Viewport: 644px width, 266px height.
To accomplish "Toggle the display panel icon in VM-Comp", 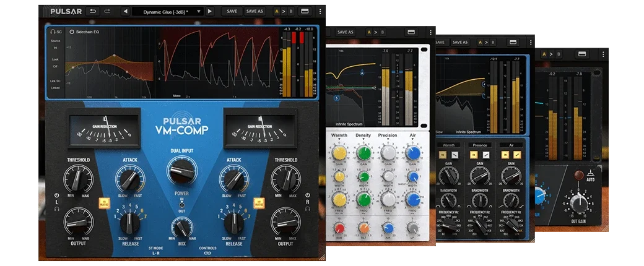I will (x=305, y=11).
